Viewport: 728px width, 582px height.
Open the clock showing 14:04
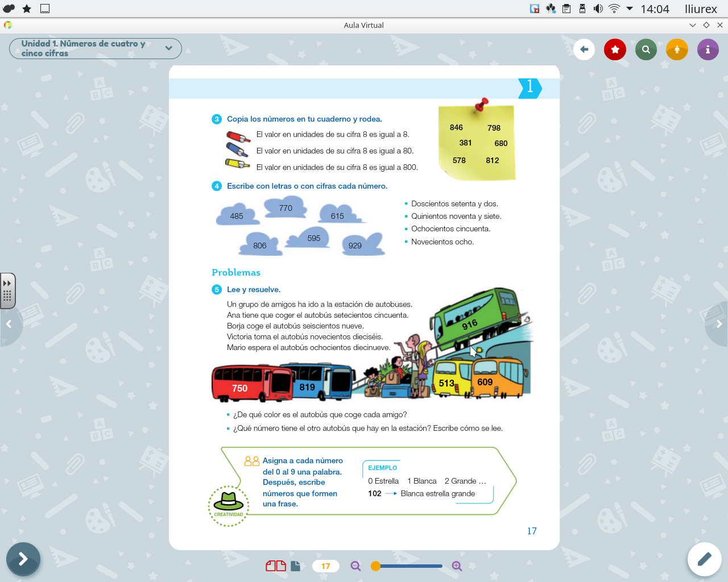655,9
